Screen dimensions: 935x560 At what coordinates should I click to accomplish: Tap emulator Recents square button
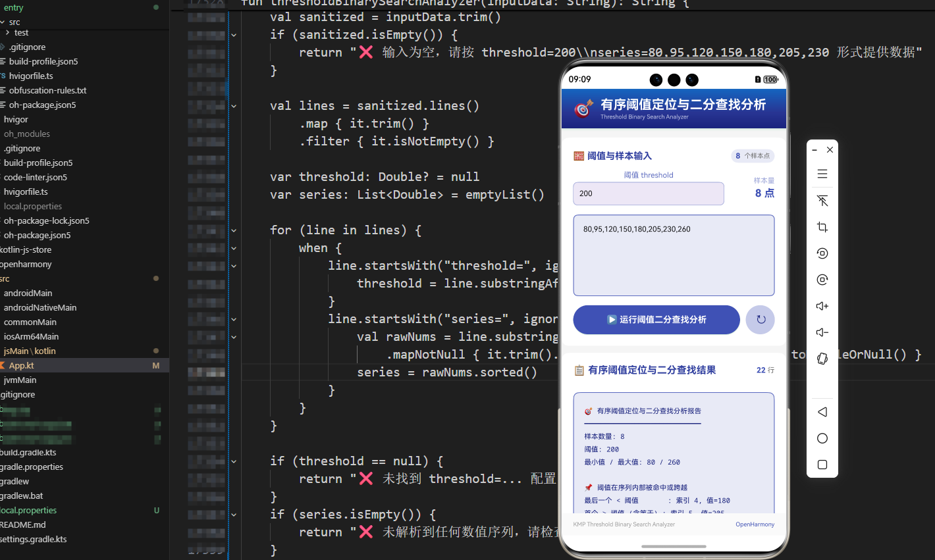point(822,465)
